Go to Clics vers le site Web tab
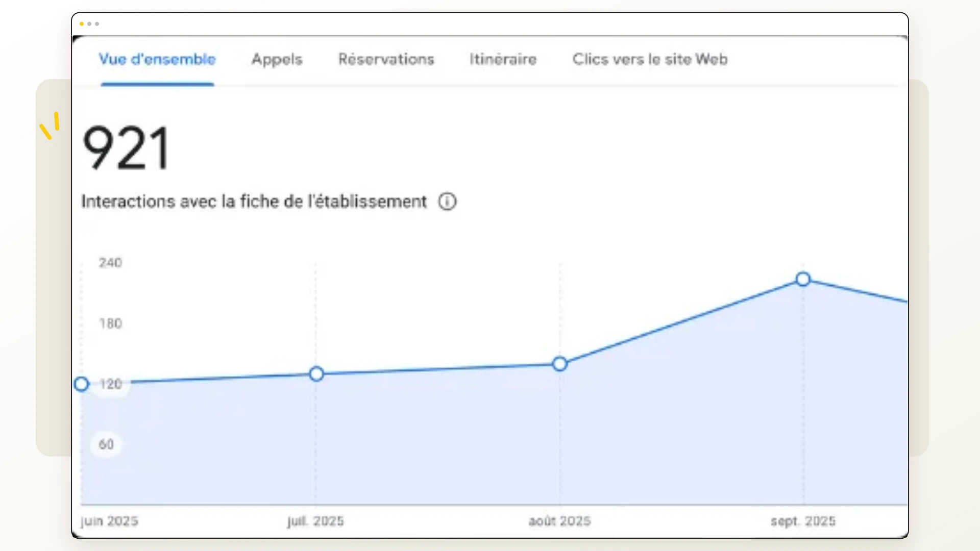The width and height of the screenshot is (980, 551). point(650,59)
